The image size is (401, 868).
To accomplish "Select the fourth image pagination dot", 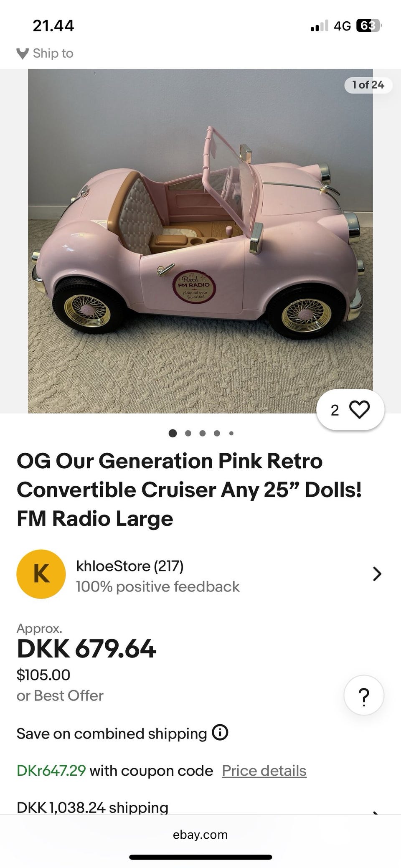I will pos(217,433).
